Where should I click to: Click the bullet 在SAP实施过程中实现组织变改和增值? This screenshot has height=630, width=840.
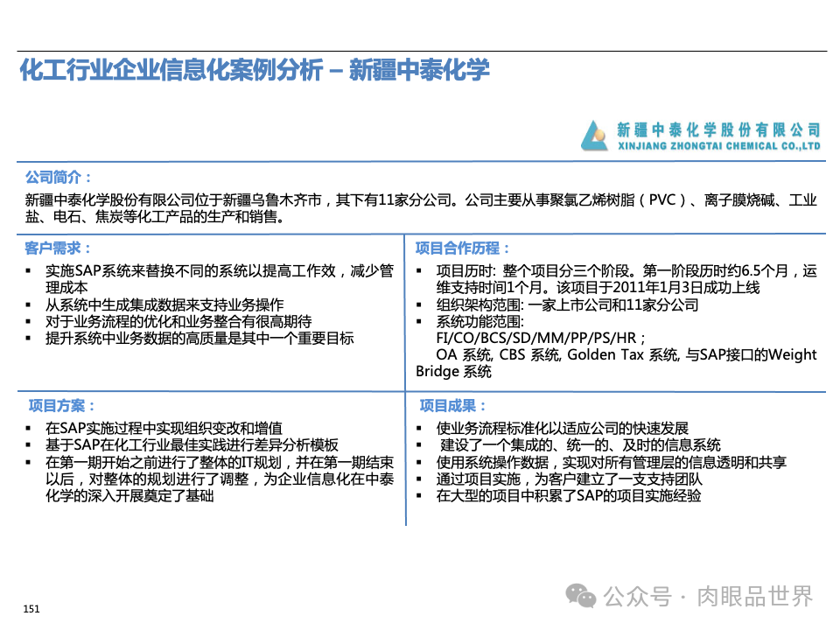click(x=164, y=428)
